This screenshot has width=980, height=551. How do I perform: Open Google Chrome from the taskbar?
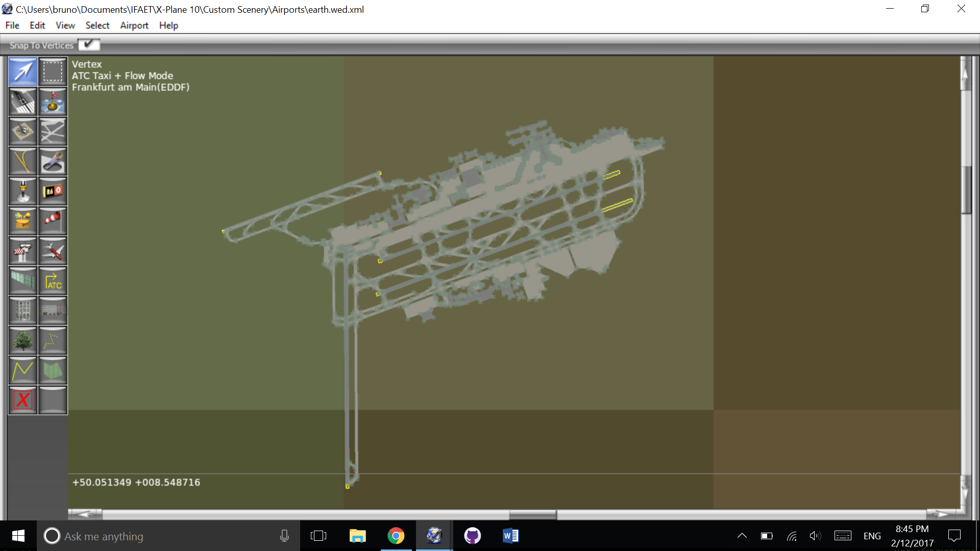click(396, 536)
